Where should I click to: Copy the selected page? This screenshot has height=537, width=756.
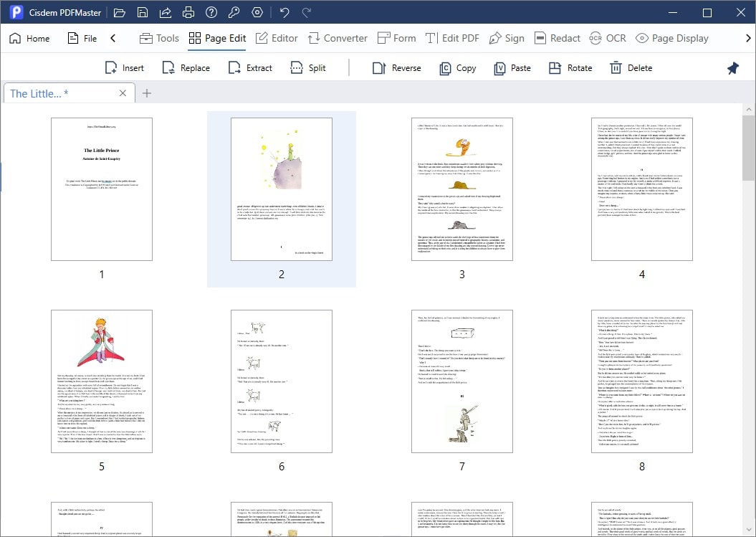[458, 68]
